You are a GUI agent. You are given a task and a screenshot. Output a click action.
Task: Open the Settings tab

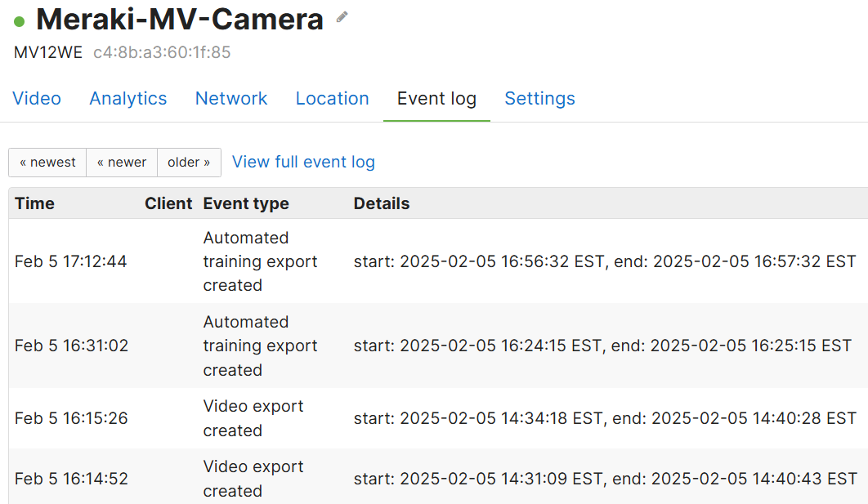tap(539, 99)
